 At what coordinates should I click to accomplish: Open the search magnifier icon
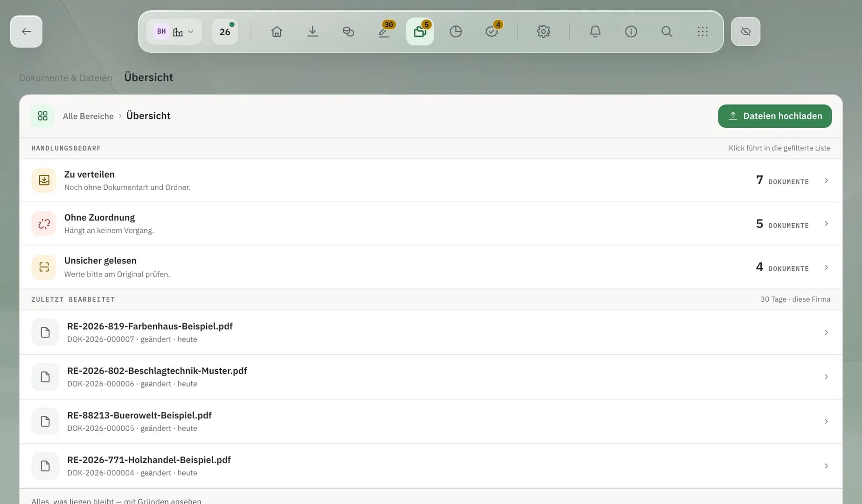coord(667,32)
